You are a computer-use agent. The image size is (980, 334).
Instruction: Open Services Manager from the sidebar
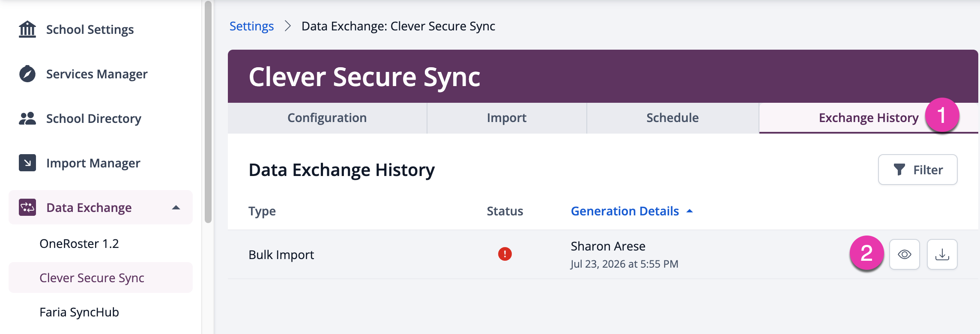97,74
